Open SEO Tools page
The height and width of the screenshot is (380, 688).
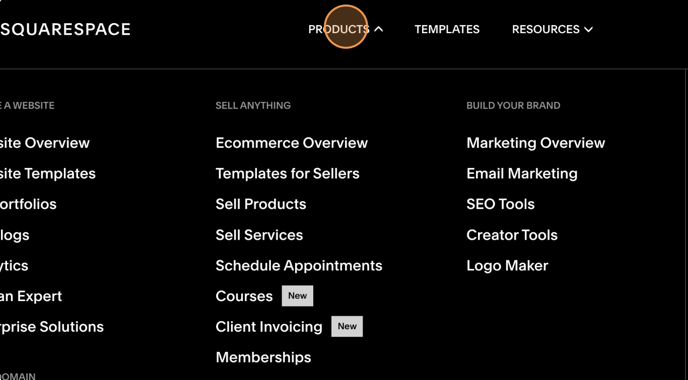500,204
